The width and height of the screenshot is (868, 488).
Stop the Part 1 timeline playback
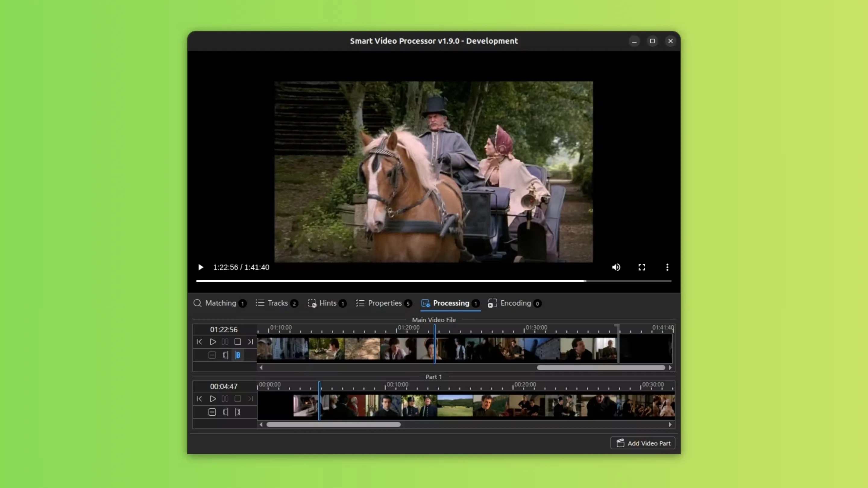237,399
